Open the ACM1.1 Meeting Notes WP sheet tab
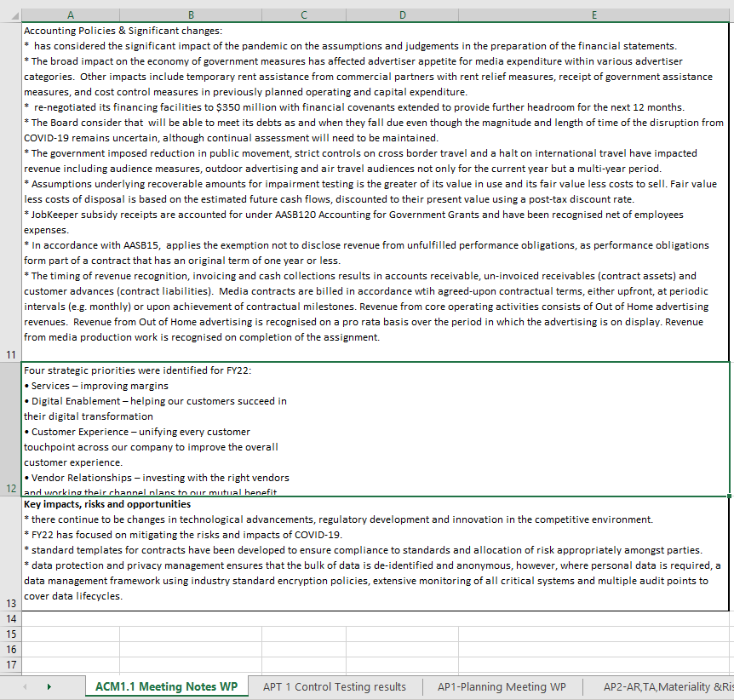734x700 pixels. (166, 686)
